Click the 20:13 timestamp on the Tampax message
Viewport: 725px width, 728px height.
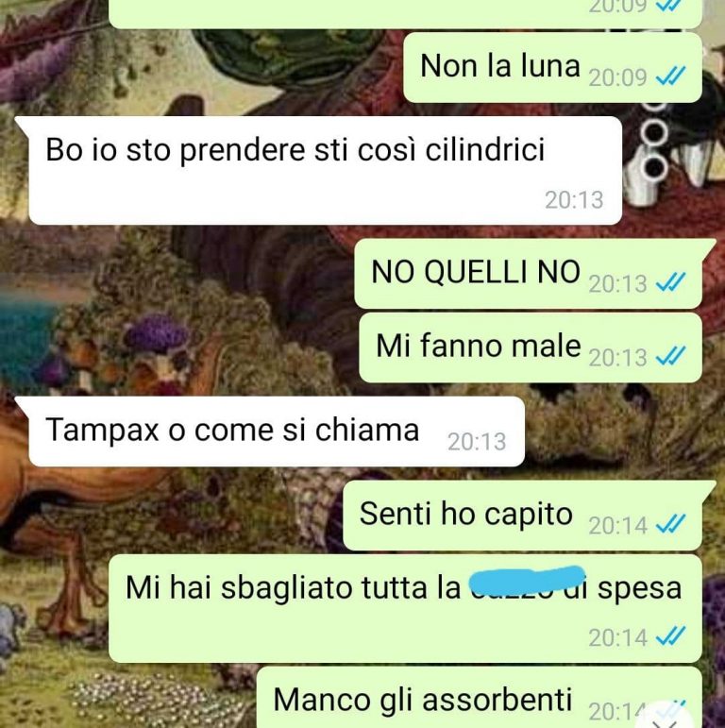click(477, 442)
